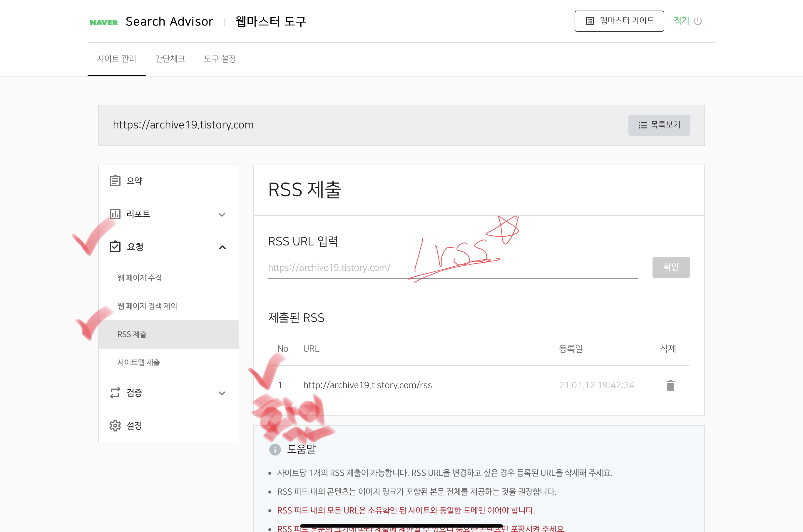This screenshot has width=803, height=532.
Task: Click the power icon next to 적기
Action: [x=698, y=21]
